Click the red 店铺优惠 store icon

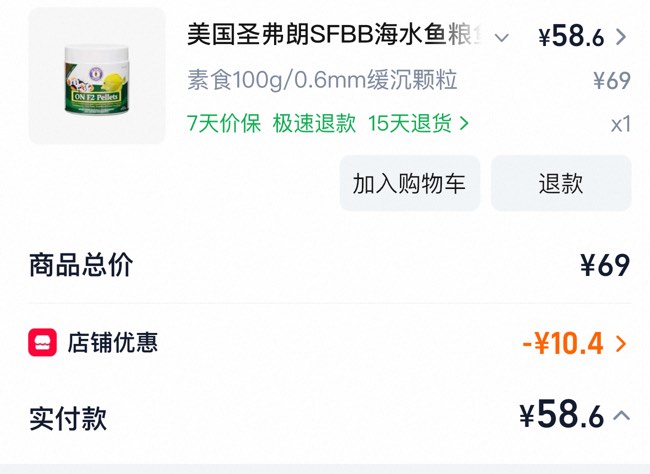42,343
